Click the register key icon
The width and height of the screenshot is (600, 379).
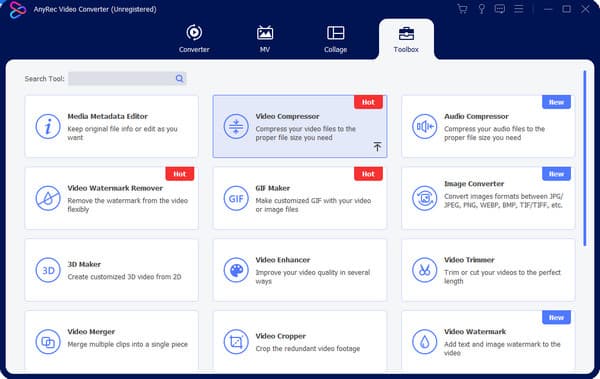(482, 9)
